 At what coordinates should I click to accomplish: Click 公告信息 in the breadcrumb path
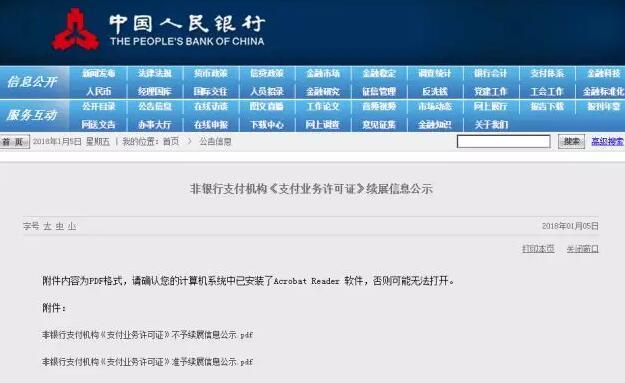(x=215, y=142)
